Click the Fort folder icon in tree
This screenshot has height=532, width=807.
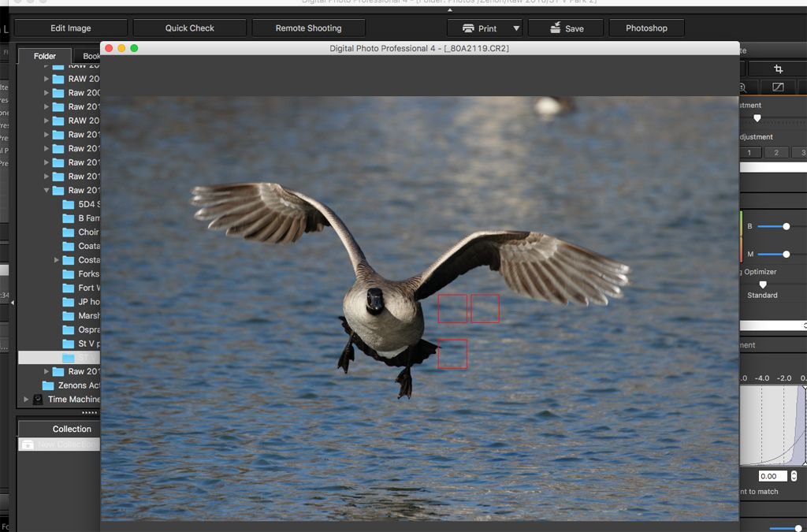point(68,288)
